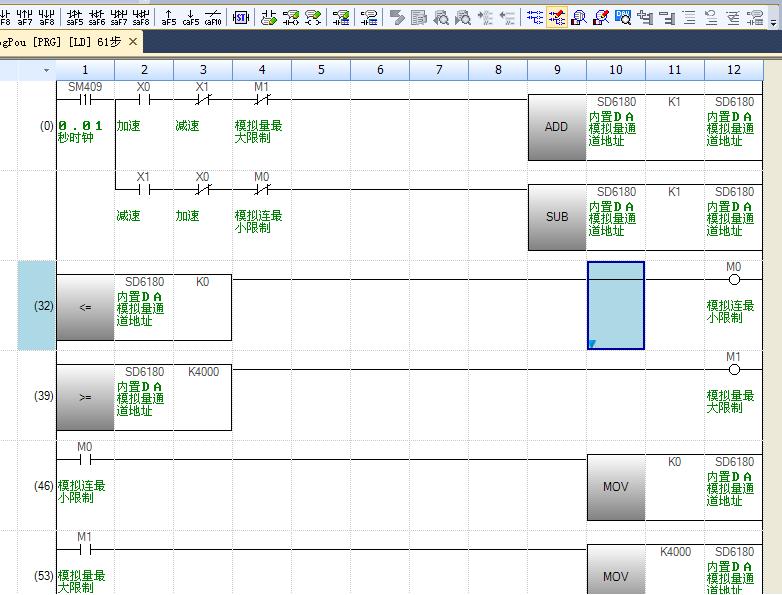Toggle the monitor mode magnifier toolbar button
Image resolution: width=782 pixels, height=595 pixels.
coord(579,17)
